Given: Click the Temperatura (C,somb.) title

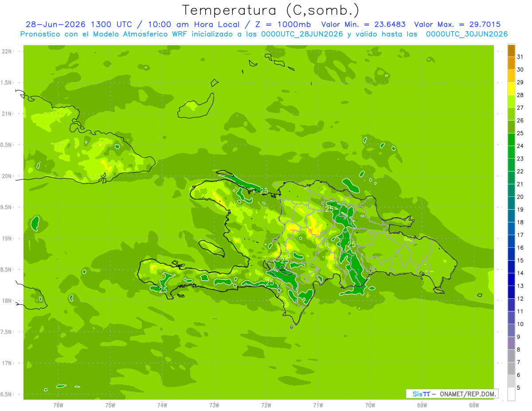Looking at the screenshot, I should click(x=270, y=10).
